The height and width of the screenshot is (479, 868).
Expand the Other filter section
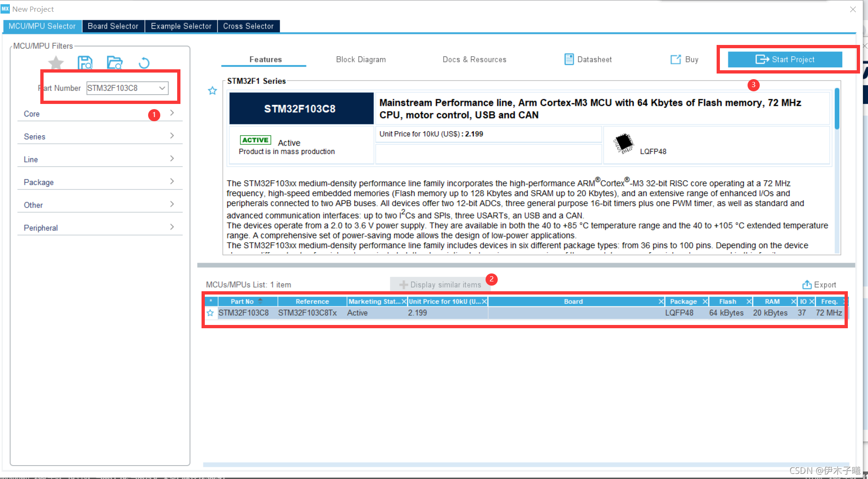coord(100,205)
